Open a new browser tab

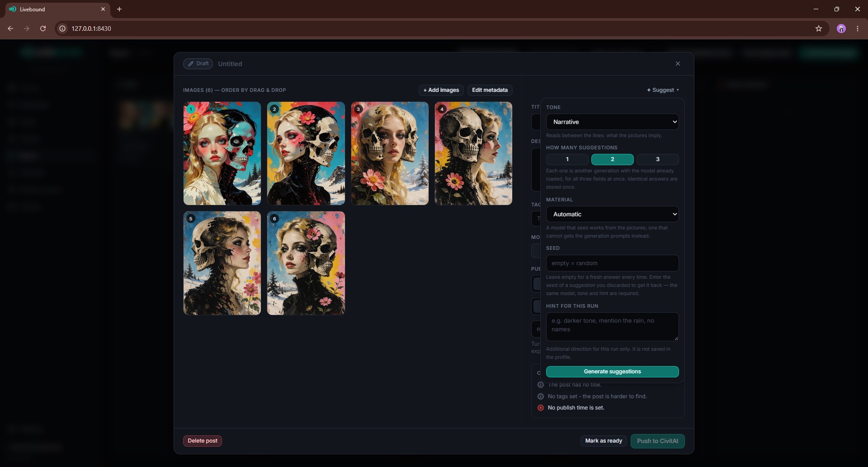(119, 9)
